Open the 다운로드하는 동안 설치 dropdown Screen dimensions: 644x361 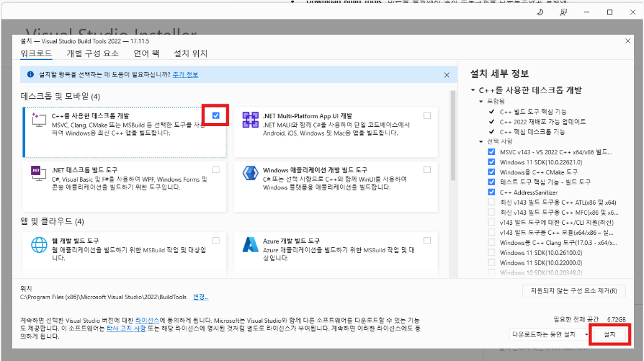[550, 335]
